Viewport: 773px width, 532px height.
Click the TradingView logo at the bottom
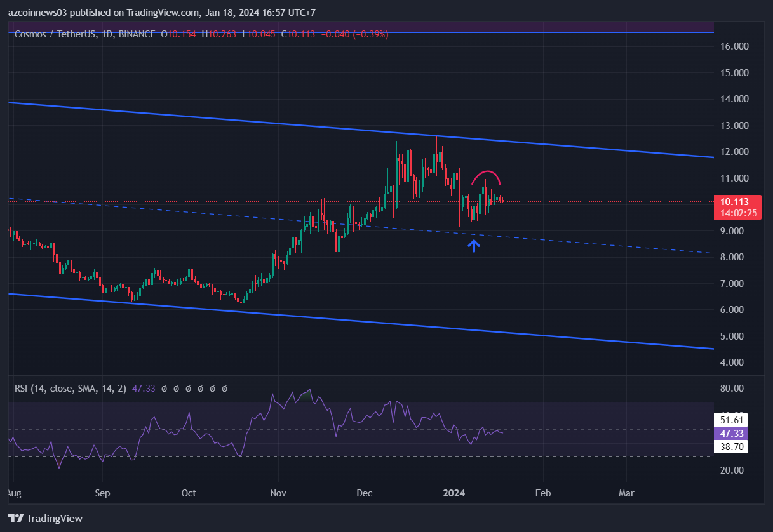[45, 518]
